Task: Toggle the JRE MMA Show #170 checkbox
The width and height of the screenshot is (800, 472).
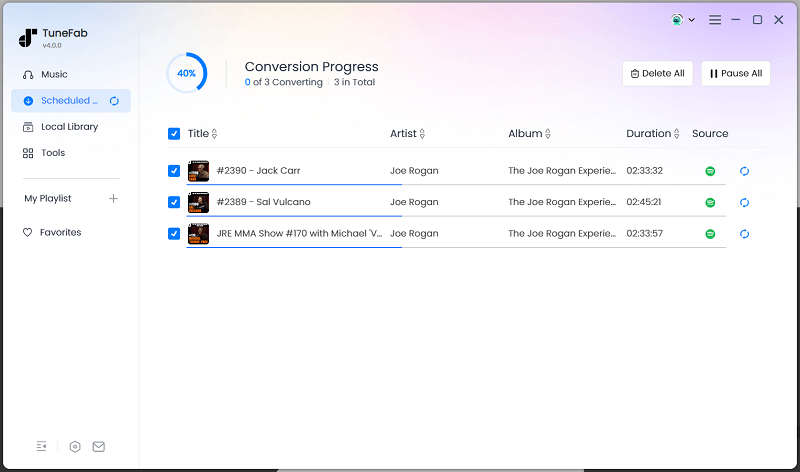Action: [174, 234]
